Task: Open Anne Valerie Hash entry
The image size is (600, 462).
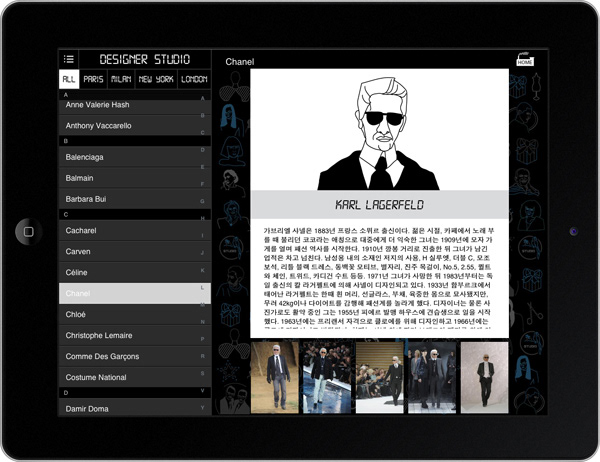Action: coord(126,104)
